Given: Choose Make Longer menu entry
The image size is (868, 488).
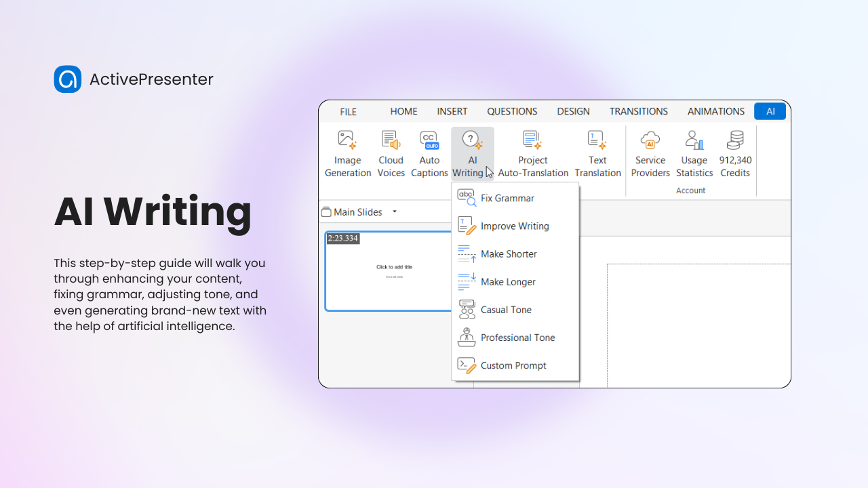Looking at the screenshot, I should [508, 282].
